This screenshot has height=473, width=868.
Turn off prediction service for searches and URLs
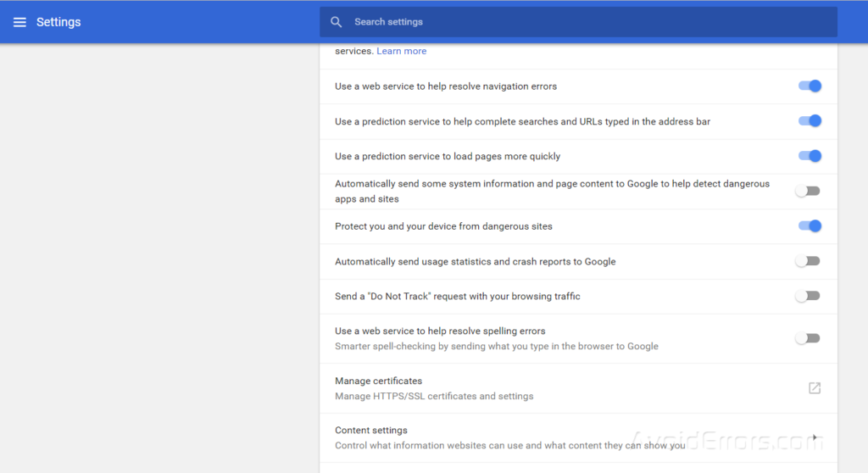pyautogui.click(x=809, y=121)
